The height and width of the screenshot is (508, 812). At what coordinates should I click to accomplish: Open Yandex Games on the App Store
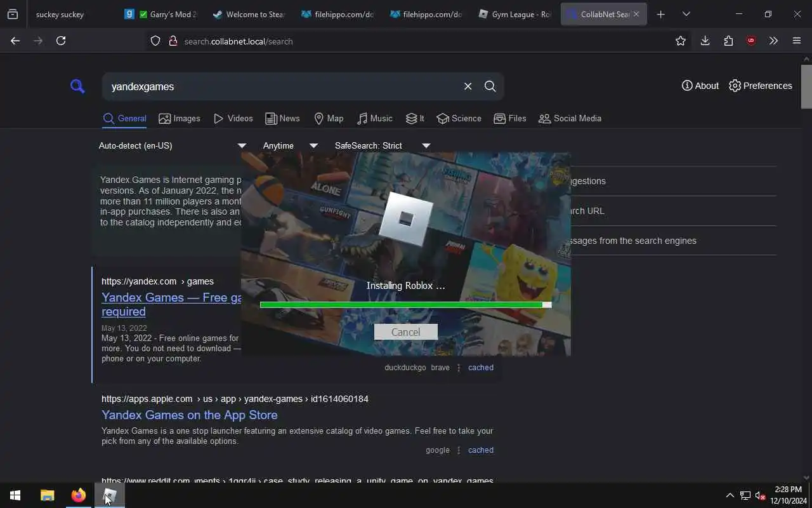pyautogui.click(x=189, y=415)
